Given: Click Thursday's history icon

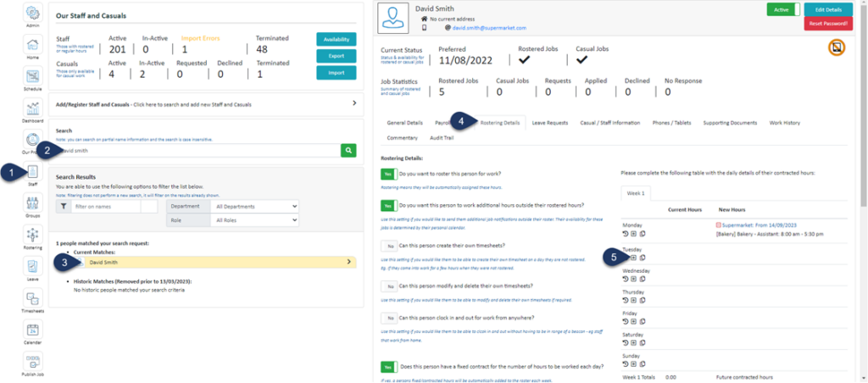Looking at the screenshot, I should click(626, 300).
